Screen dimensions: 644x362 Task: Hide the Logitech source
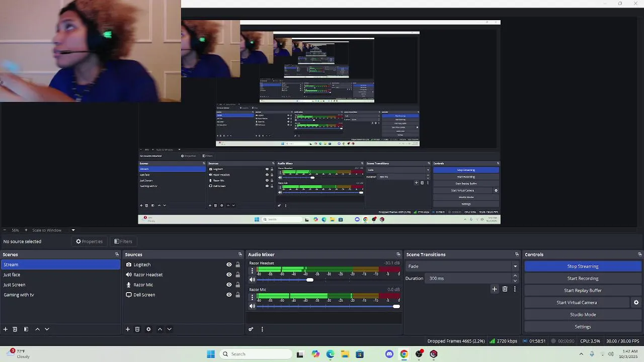229,264
